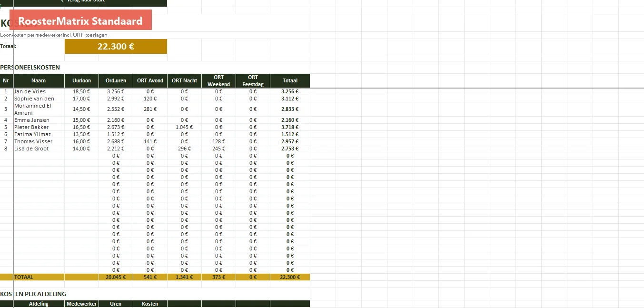Select the Ord.uren sum 20.045 €

click(116, 277)
